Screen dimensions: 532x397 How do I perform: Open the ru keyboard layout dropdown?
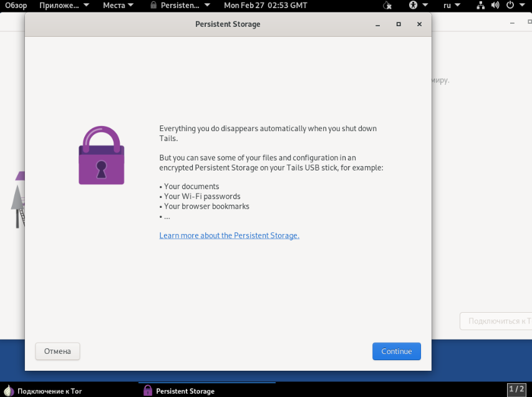451,6
